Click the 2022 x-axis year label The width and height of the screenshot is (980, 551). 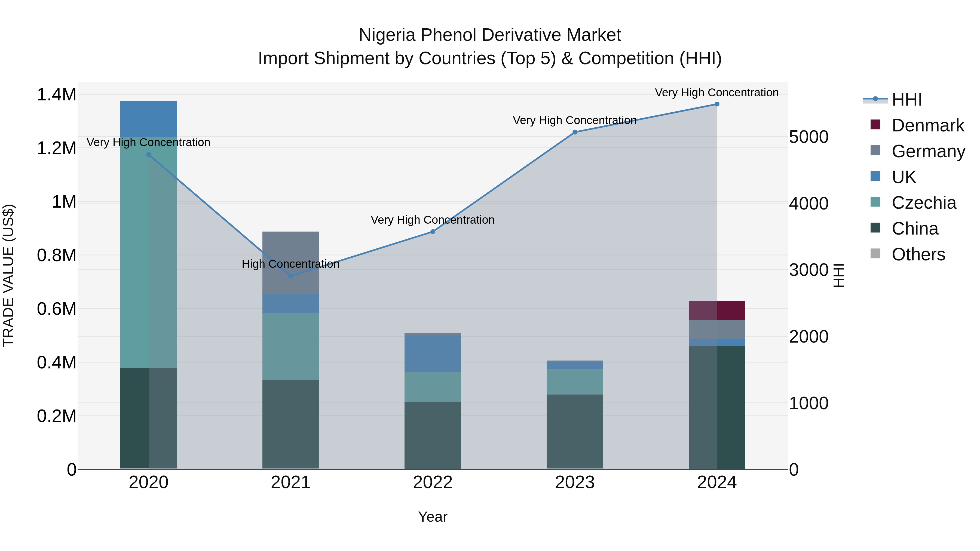coord(433,482)
